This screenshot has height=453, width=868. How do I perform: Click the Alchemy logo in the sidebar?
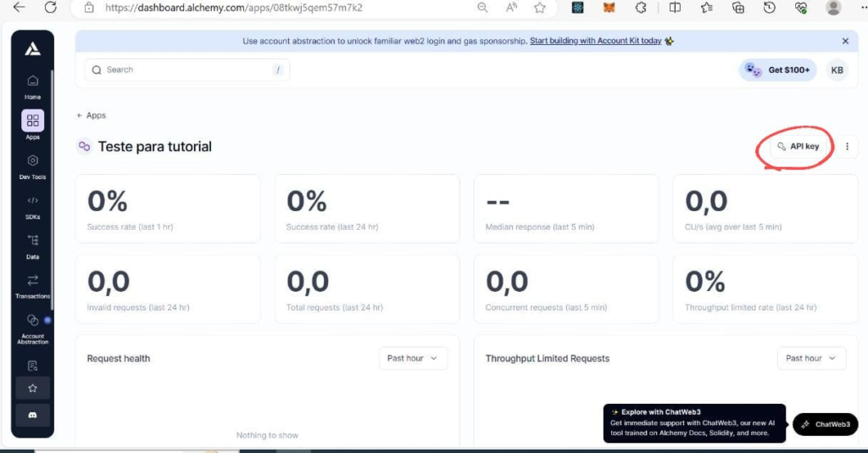point(33,49)
